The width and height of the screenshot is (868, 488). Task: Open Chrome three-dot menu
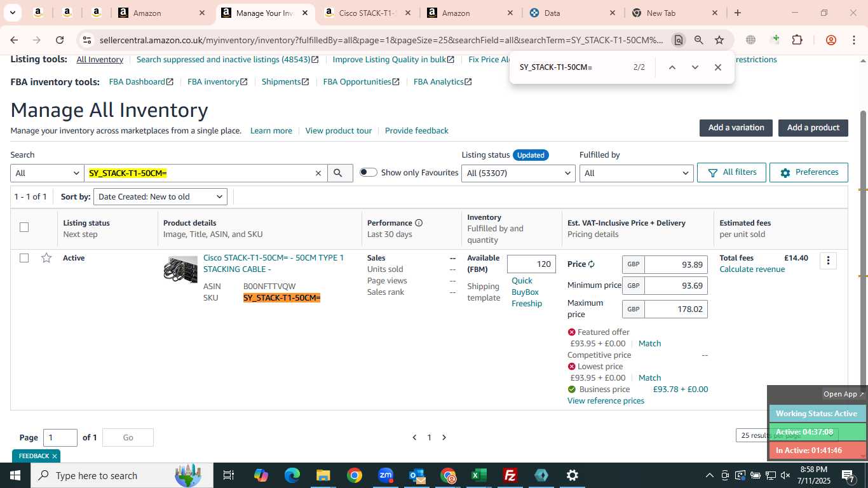854,40
